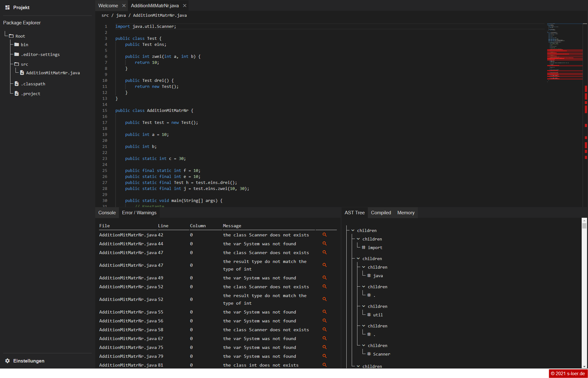Image resolution: width=588 pixels, height=378 pixels.
Task: Click magnifier icon for line 44 error
Action: 325,244
